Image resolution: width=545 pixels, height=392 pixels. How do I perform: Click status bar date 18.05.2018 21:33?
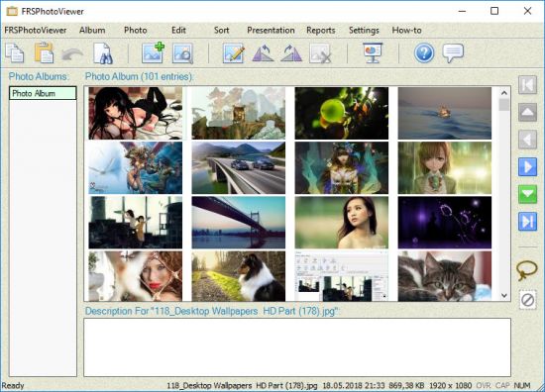click(353, 386)
